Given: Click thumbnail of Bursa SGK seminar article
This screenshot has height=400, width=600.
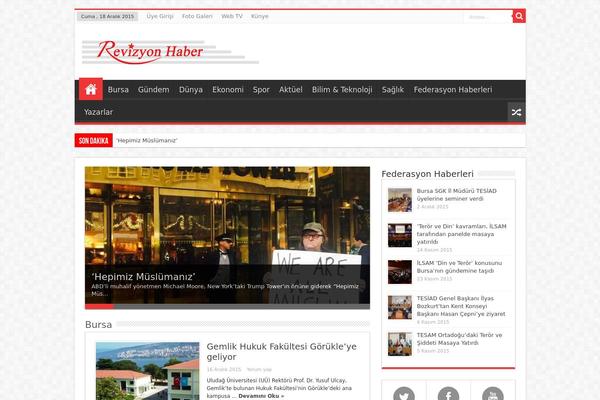Looking at the screenshot, I should pyautogui.click(x=400, y=200).
